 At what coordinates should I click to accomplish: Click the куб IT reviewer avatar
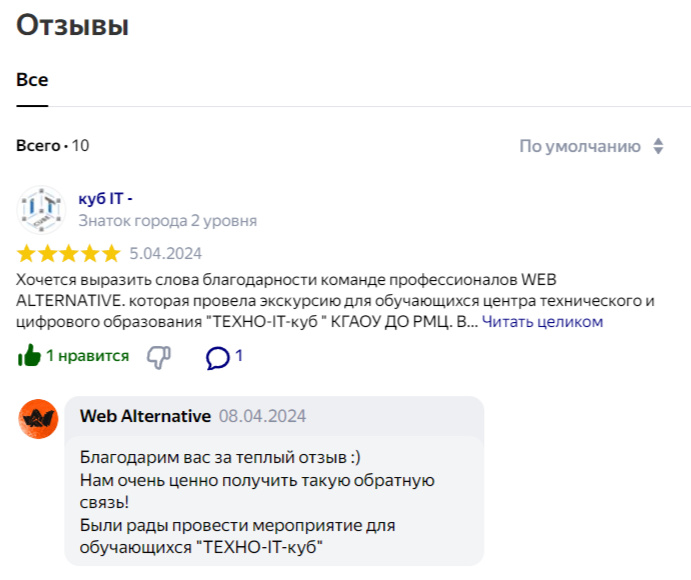pos(41,209)
